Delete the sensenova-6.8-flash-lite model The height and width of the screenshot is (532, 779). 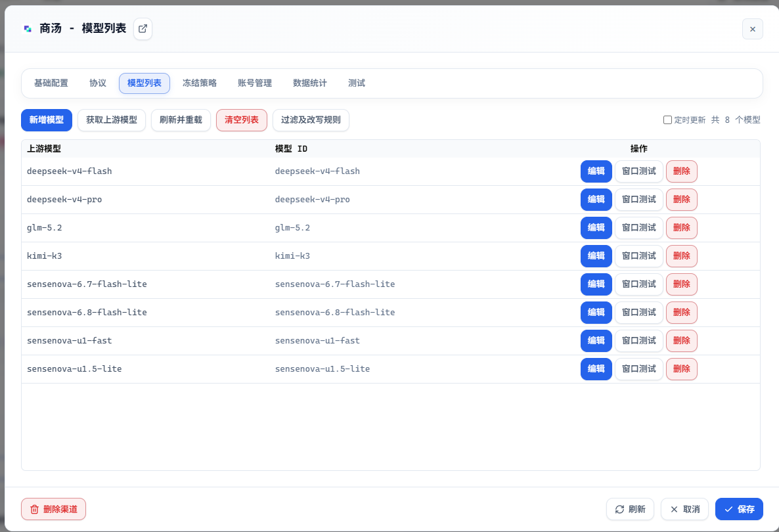[x=681, y=313]
